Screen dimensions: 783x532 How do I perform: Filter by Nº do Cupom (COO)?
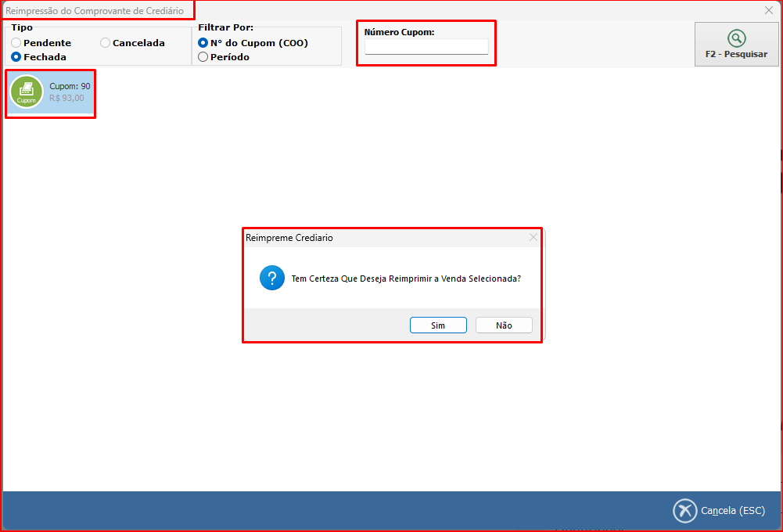203,43
